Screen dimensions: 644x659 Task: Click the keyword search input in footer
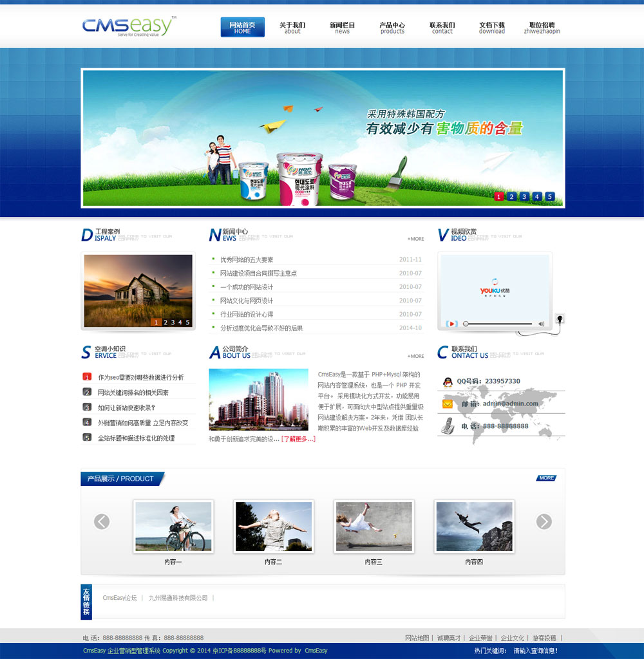coord(536,651)
